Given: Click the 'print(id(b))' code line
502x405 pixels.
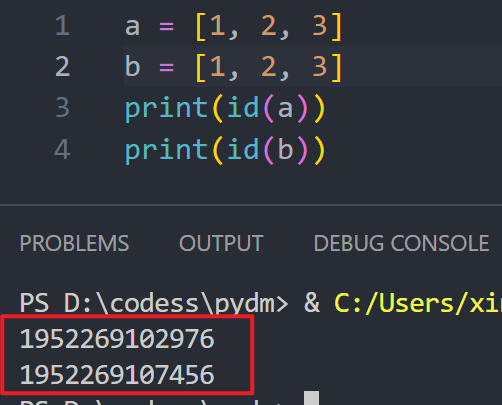Looking at the screenshot, I should 225,150.
